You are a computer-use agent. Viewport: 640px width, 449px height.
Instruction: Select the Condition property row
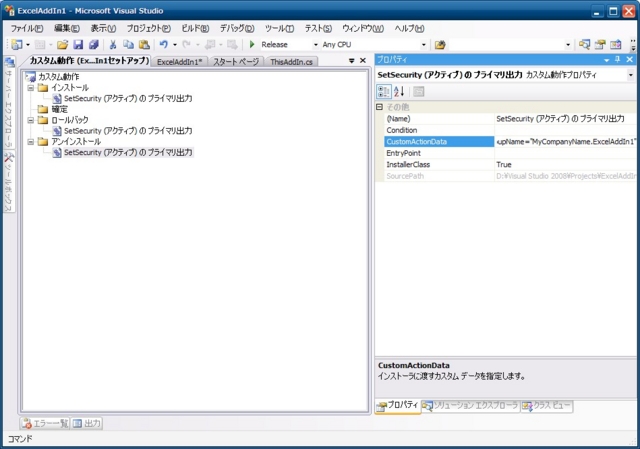click(x=506, y=130)
